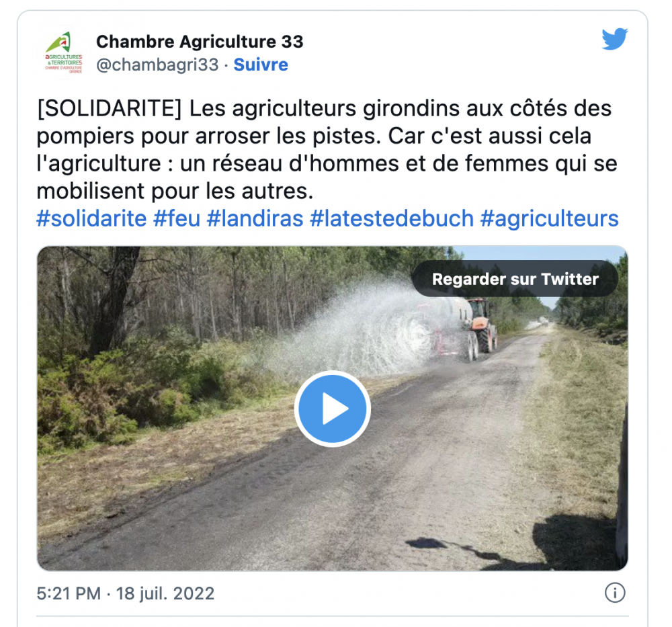Click the orange tractor in the video preview

tap(482, 326)
